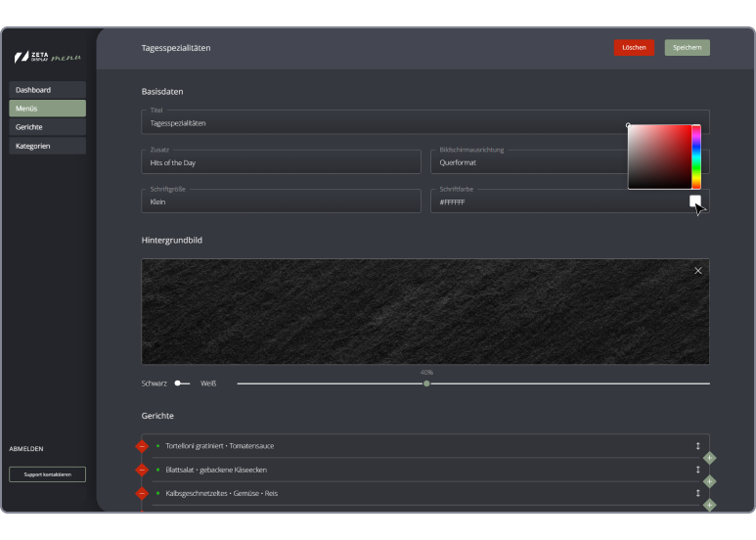Open the Kategorien sidebar item

(47, 146)
